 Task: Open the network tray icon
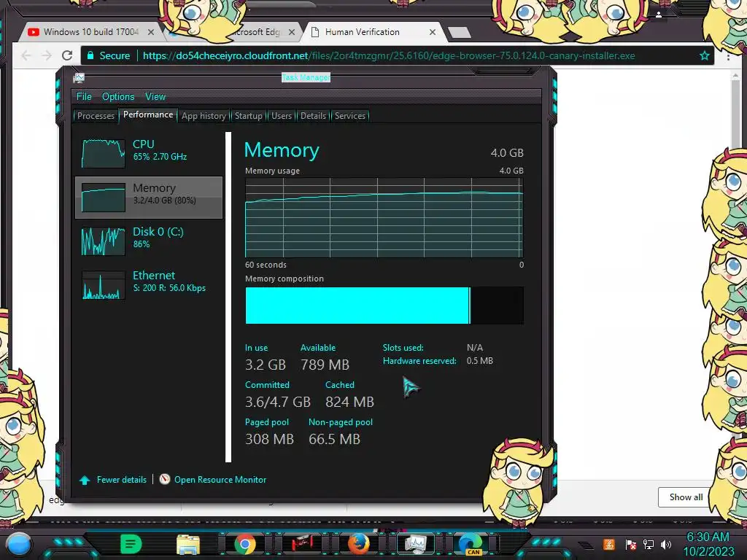point(649,544)
